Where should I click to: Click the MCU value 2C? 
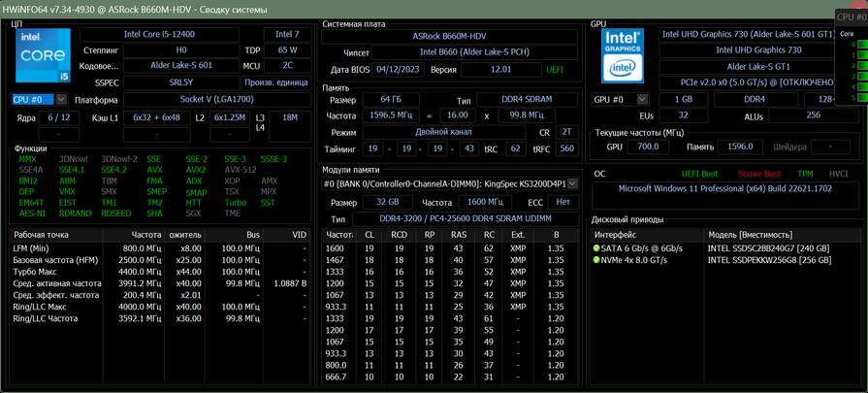pos(287,65)
